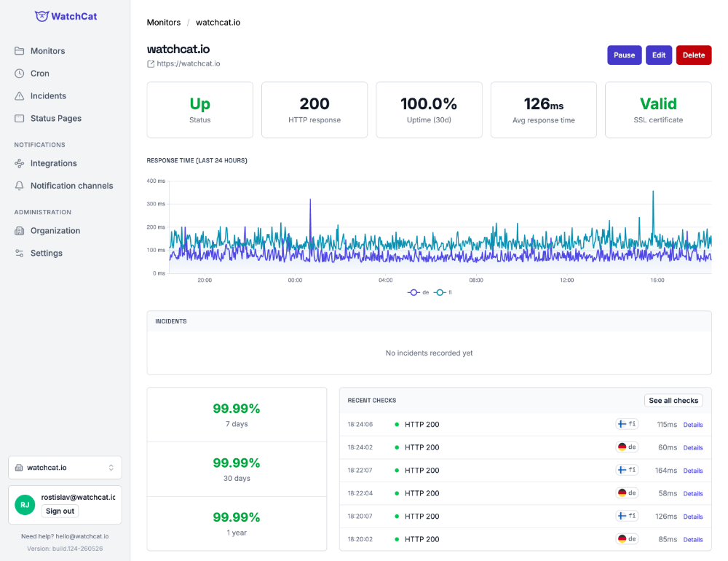The image size is (728, 561).
Task: Click the RJ user avatar
Action: (25, 505)
